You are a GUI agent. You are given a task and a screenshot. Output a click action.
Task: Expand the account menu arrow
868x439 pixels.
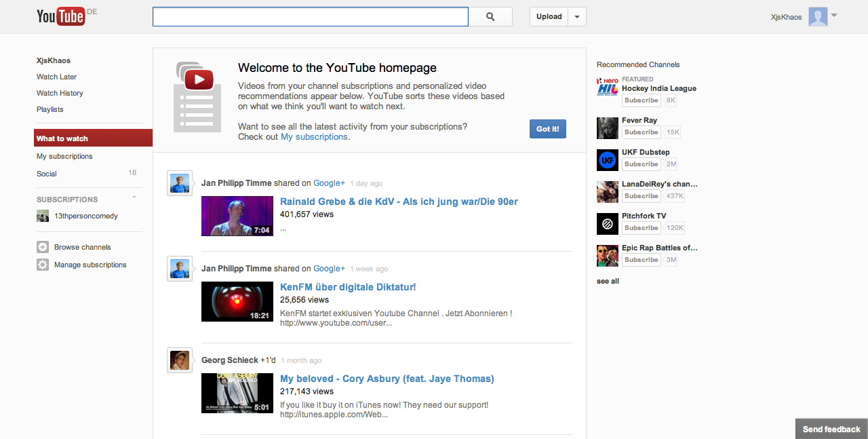tap(834, 15)
